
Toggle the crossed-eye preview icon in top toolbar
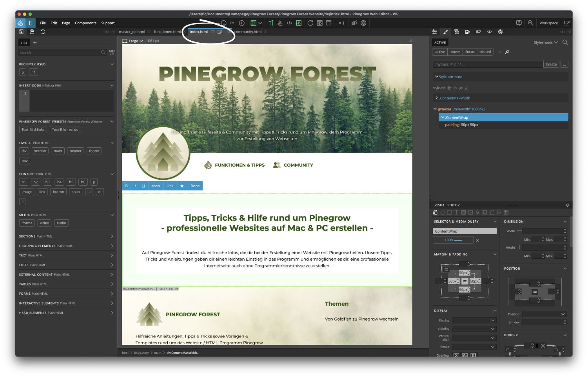[x=354, y=23]
